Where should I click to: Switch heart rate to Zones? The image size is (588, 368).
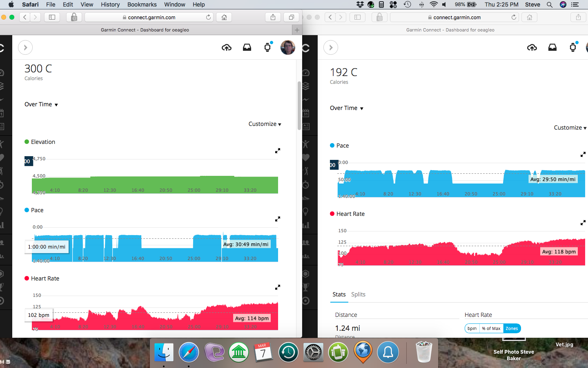click(512, 328)
